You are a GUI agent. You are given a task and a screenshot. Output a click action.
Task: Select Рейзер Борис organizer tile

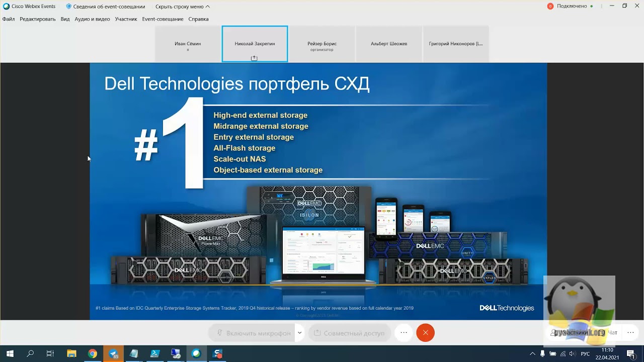point(322,44)
